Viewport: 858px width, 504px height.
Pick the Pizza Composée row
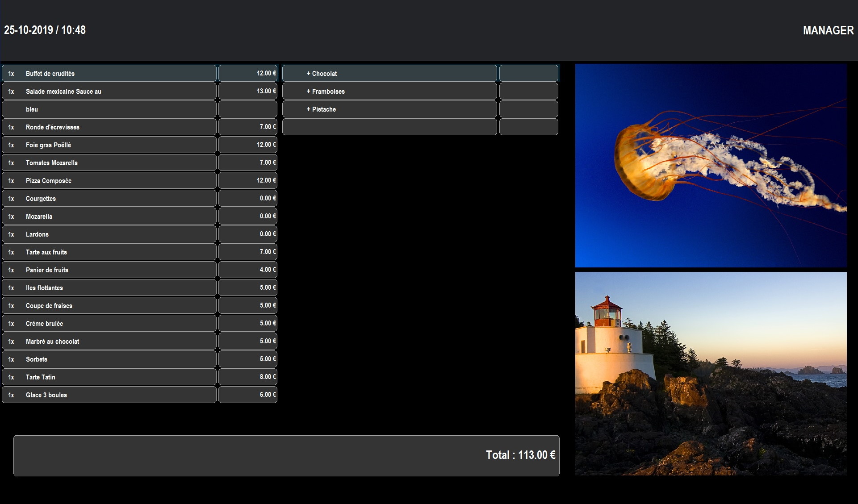109,180
